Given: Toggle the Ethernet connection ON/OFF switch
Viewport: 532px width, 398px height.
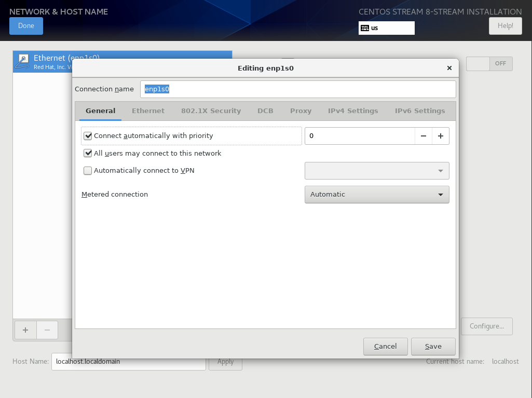Looking at the screenshot, I should point(489,64).
